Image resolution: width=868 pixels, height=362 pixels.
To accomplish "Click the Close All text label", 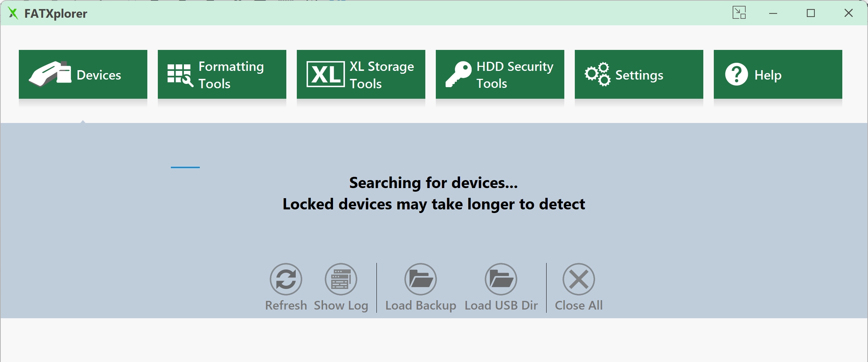I will pyautogui.click(x=579, y=305).
